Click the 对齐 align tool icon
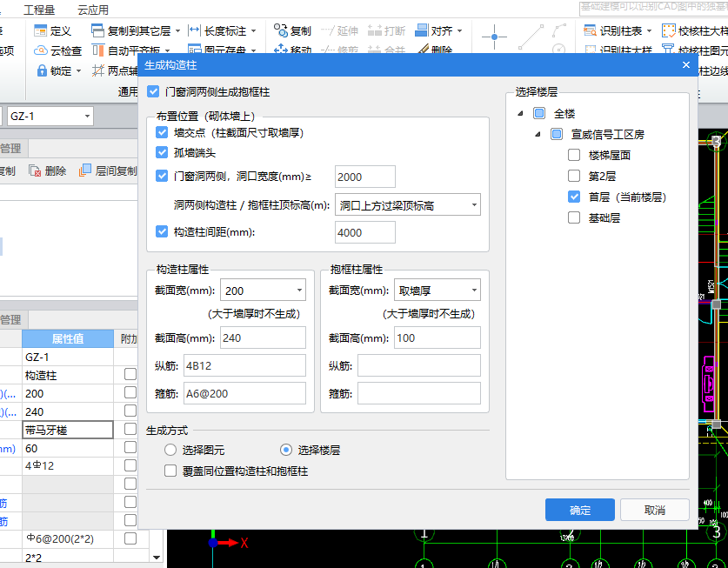The width and height of the screenshot is (728, 568). point(421,30)
